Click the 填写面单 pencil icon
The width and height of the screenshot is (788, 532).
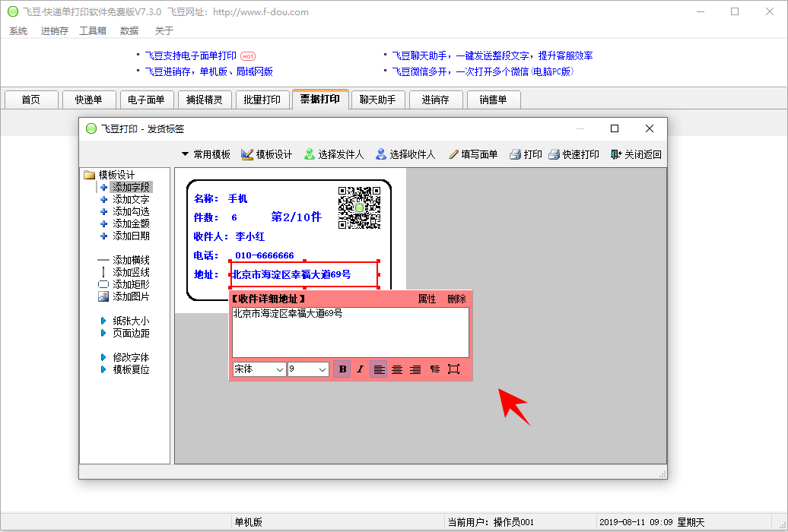click(453, 154)
